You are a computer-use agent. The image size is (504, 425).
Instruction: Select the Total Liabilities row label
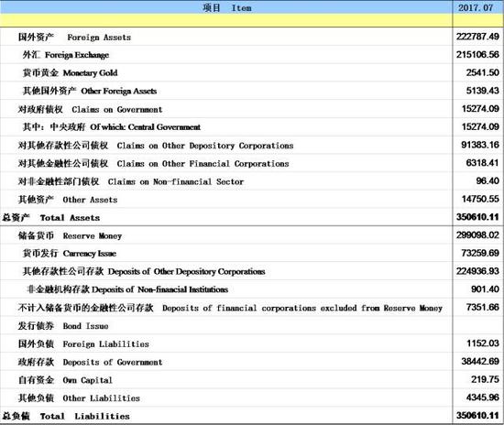(x=66, y=416)
